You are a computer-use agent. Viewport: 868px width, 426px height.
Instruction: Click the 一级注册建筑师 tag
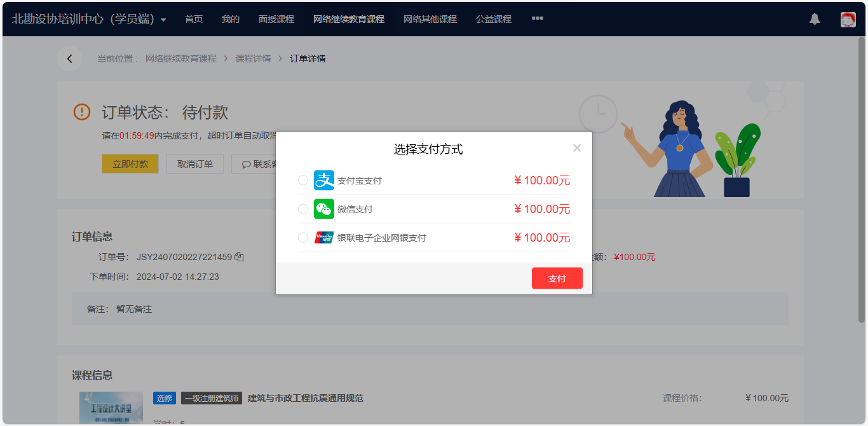pos(212,398)
